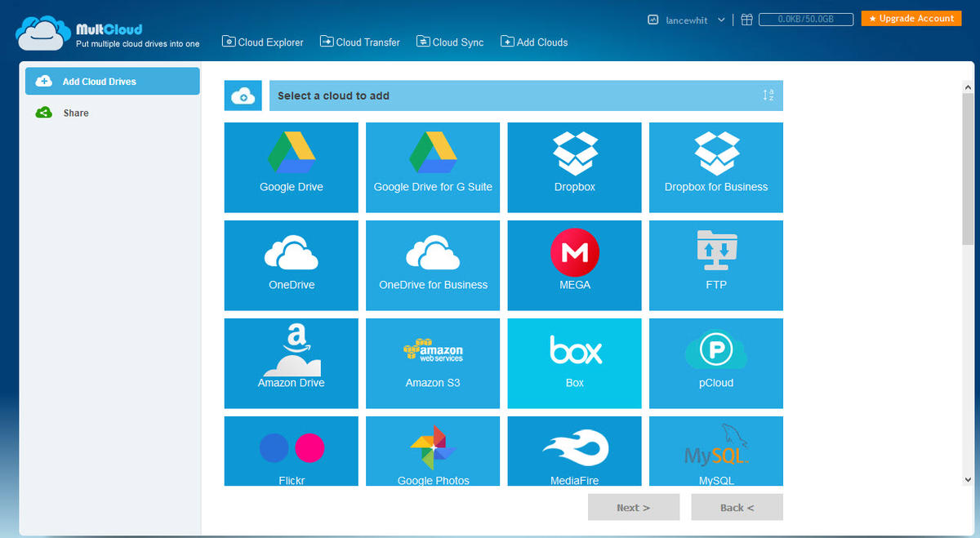The image size is (980, 538).
Task: Select MediaFire cloud storage
Action: [x=574, y=451]
